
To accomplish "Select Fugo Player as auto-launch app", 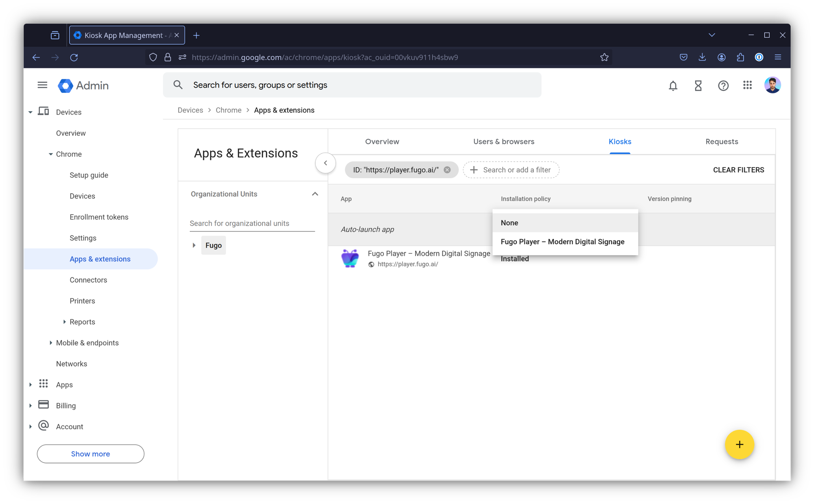I will tap(565, 242).
